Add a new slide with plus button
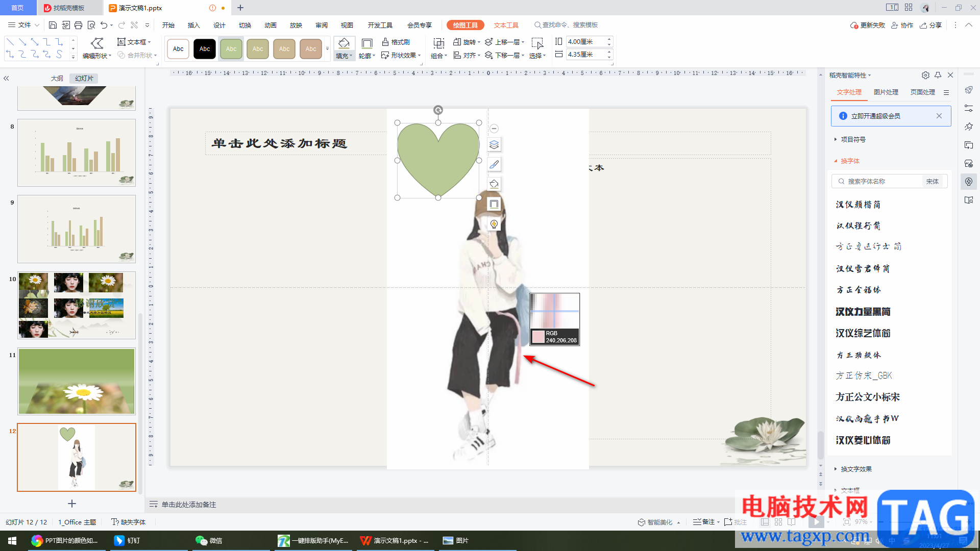 coord(72,504)
